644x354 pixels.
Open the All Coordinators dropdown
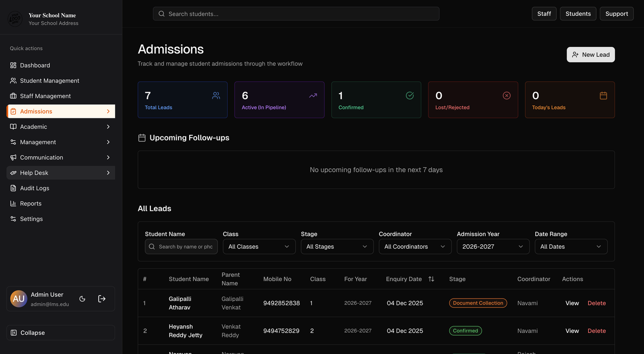[x=415, y=247]
